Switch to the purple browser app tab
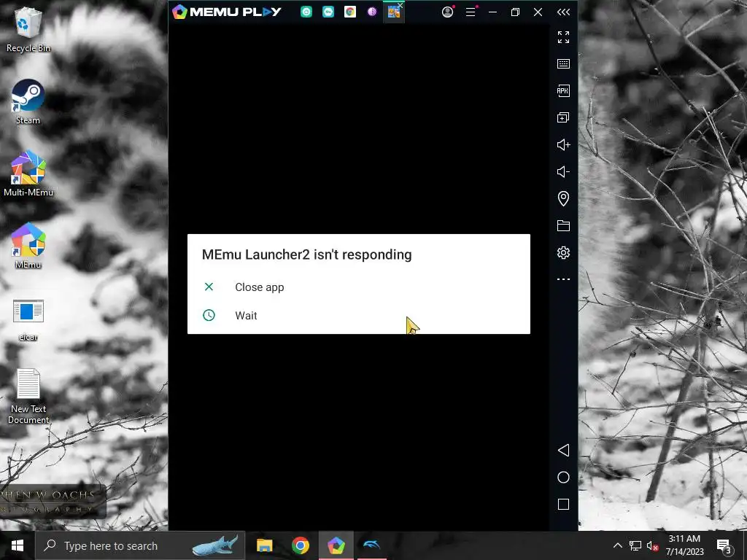This screenshot has height=560, width=747. point(372,12)
